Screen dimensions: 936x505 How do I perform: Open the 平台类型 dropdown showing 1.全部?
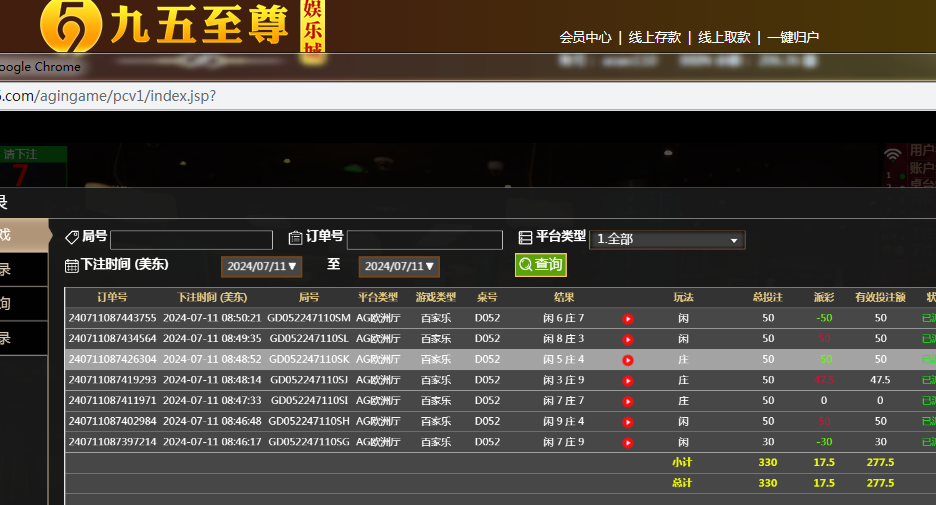(667, 240)
